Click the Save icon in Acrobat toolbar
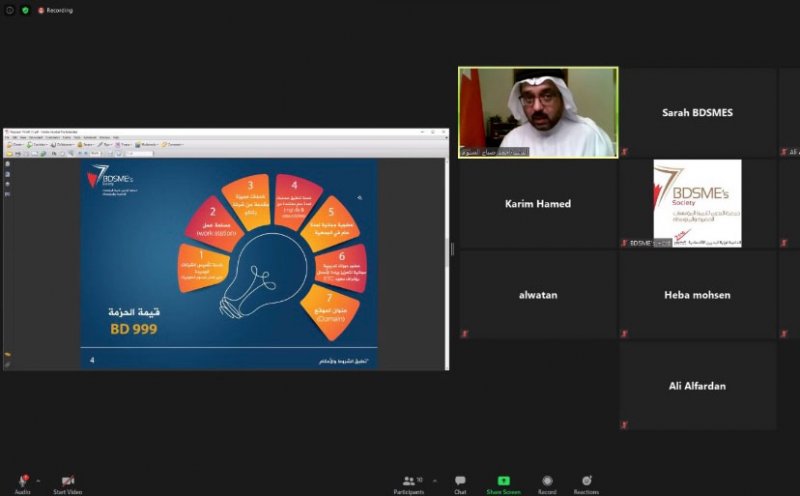The image size is (800, 496). coord(18,154)
